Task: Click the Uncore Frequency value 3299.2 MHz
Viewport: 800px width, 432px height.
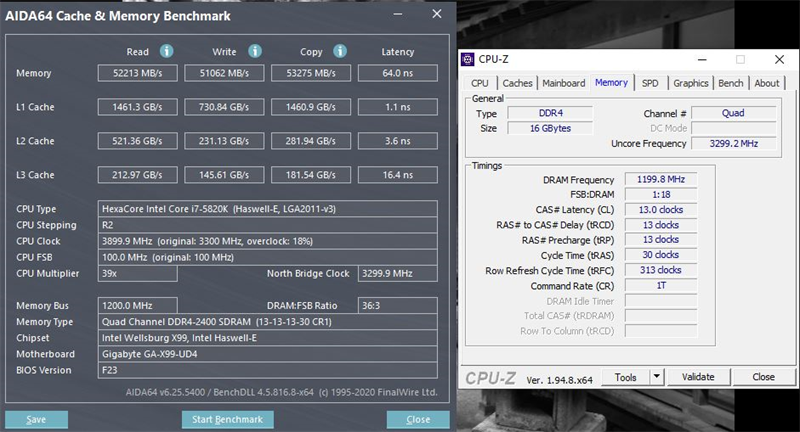Action: pos(734,144)
